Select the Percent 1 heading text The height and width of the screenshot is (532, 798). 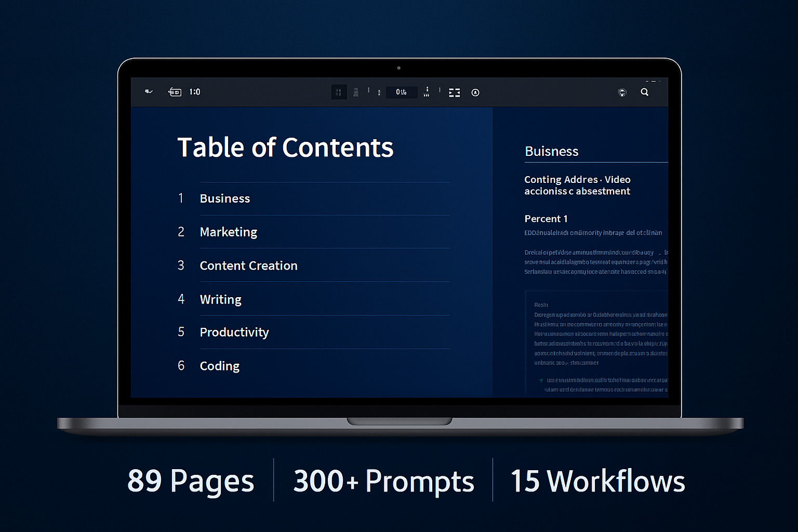pyautogui.click(x=546, y=219)
